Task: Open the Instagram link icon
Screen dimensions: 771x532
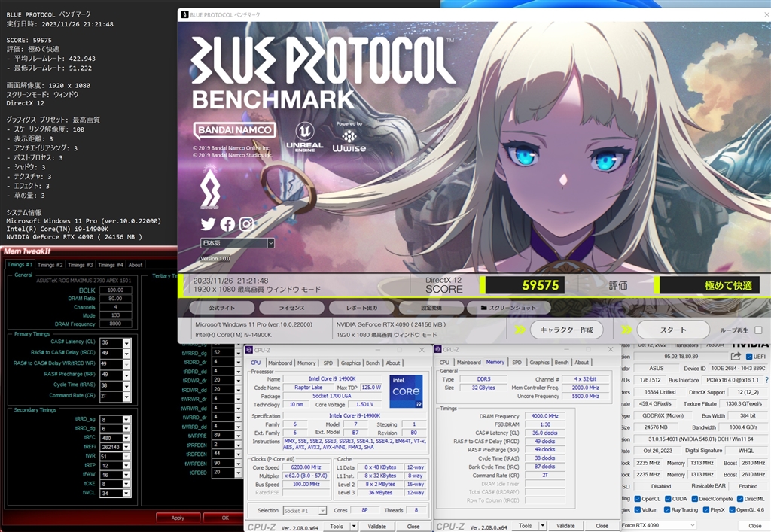Action: (246, 223)
